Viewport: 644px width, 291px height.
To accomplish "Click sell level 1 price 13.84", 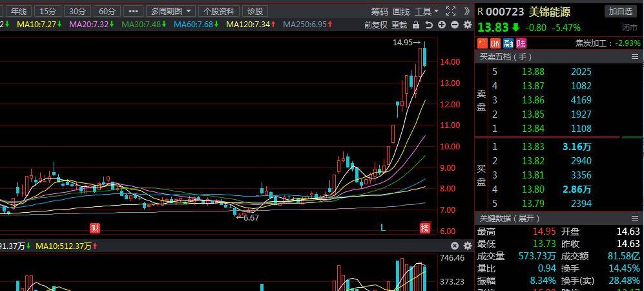I will [533, 128].
